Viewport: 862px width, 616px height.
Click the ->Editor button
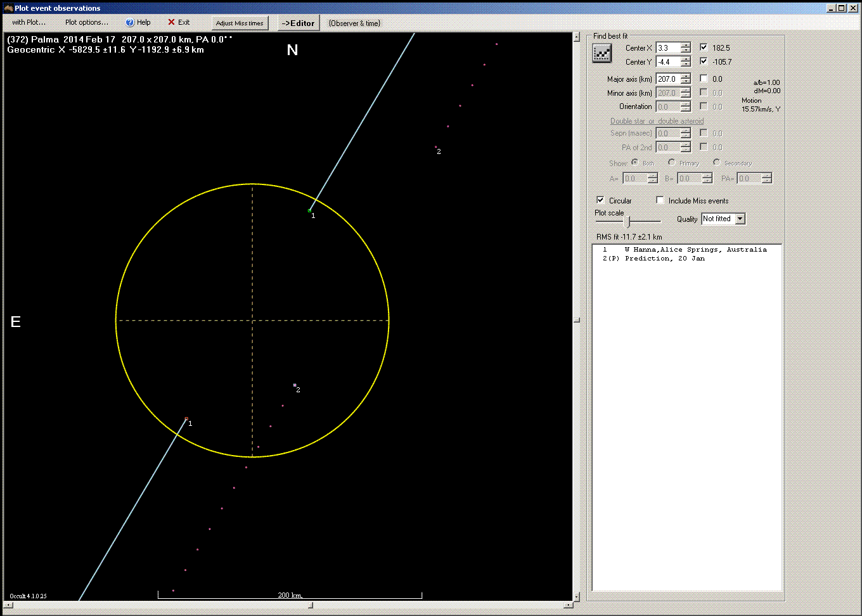click(298, 23)
